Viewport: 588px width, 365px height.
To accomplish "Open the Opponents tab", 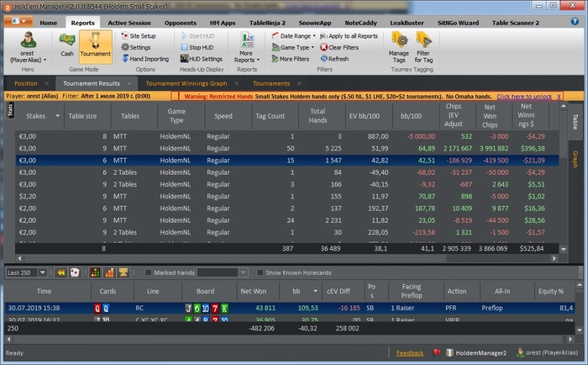I will 181,23.
